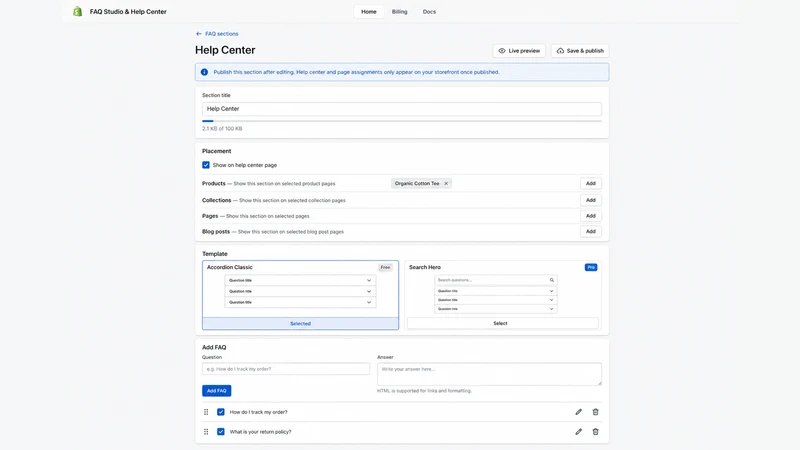This screenshot has width=800, height=450.
Task: Click Add in the Pages row
Action: tap(590, 216)
